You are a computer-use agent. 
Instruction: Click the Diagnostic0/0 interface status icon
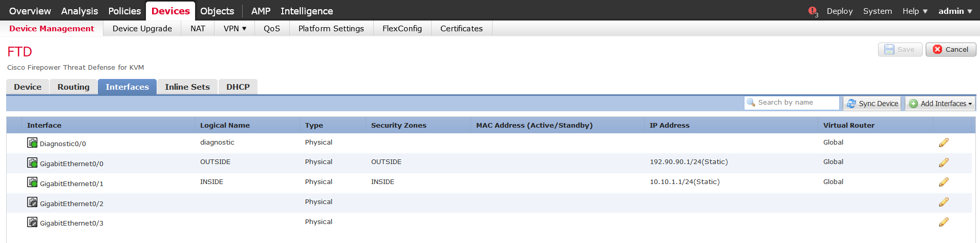point(32,143)
